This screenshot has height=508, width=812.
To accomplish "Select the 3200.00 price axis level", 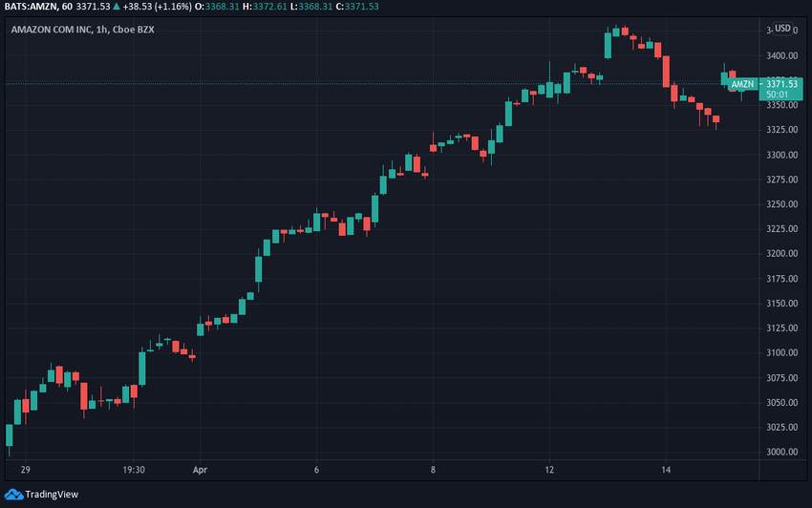I will click(x=782, y=254).
